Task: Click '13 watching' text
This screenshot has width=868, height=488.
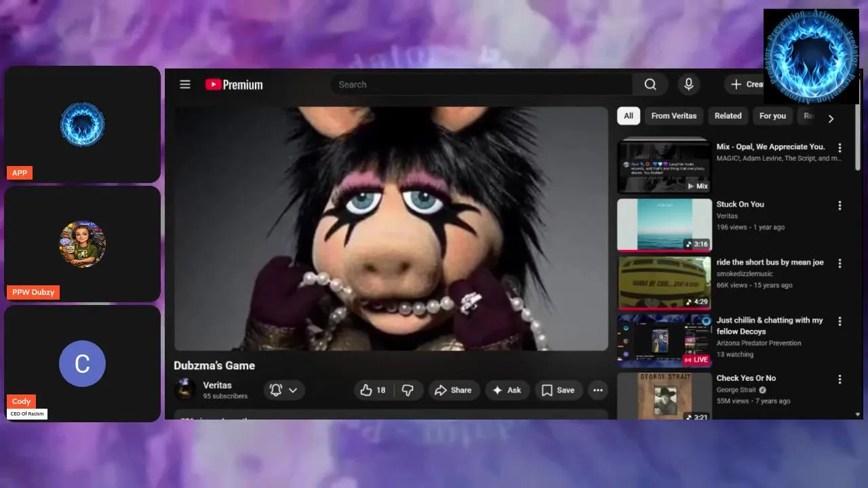Action: coord(735,354)
